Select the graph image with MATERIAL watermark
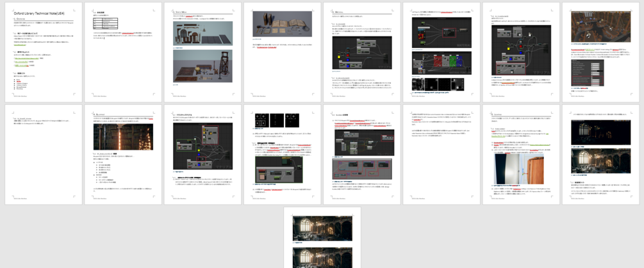 pyautogui.click(x=442, y=33)
